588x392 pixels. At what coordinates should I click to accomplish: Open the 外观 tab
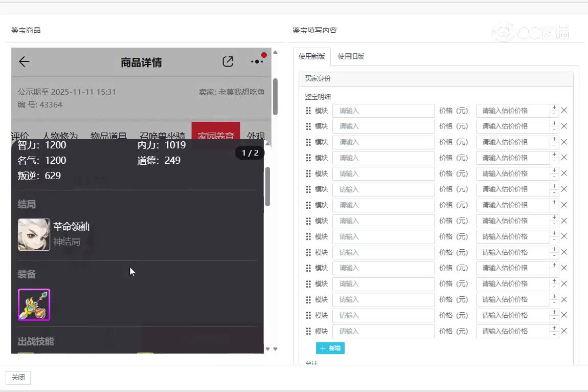256,135
